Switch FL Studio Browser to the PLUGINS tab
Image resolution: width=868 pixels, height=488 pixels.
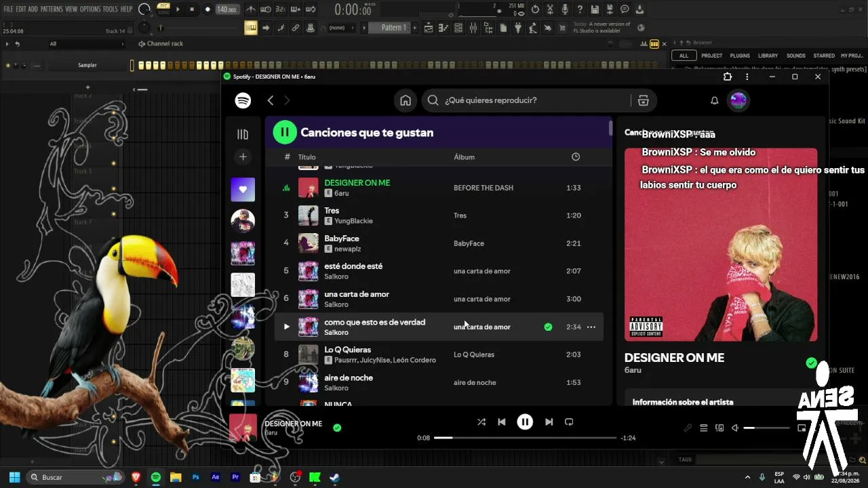click(x=740, y=56)
